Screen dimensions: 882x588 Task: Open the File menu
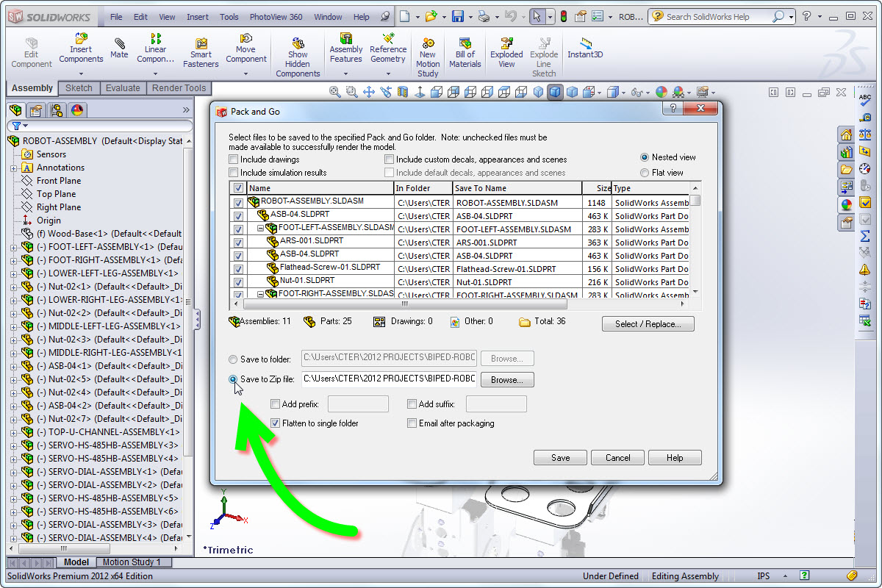pyautogui.click(x=116, y=17)
